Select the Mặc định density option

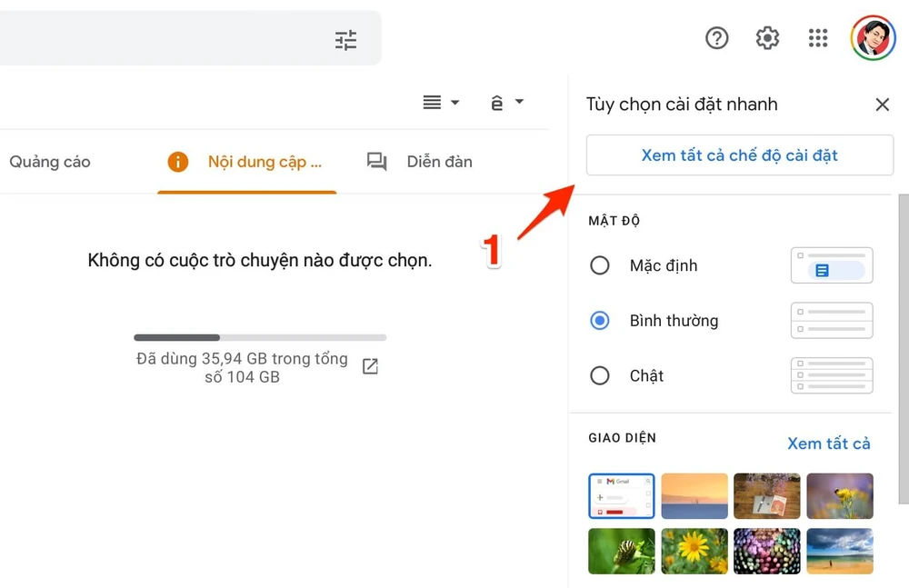(600, 265)
